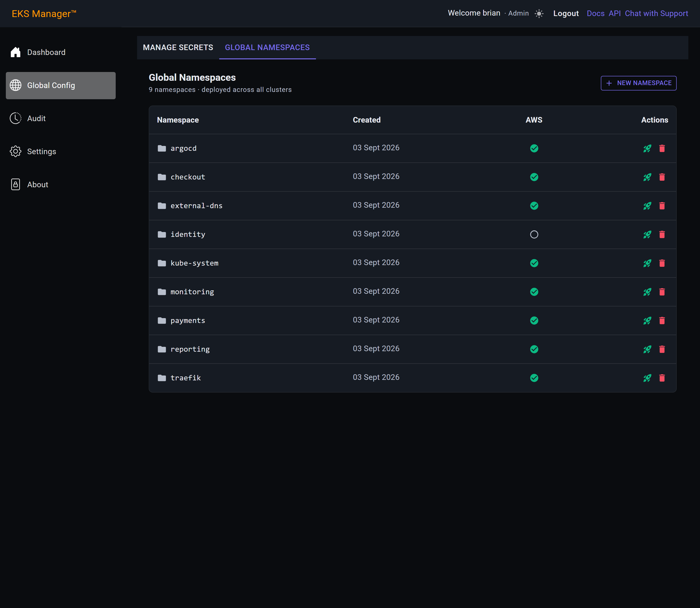The width and height of the screenshot is (700, 608).
Task: Delete the identity namespace
Action: pyautogui.click(x=662, y=234)
